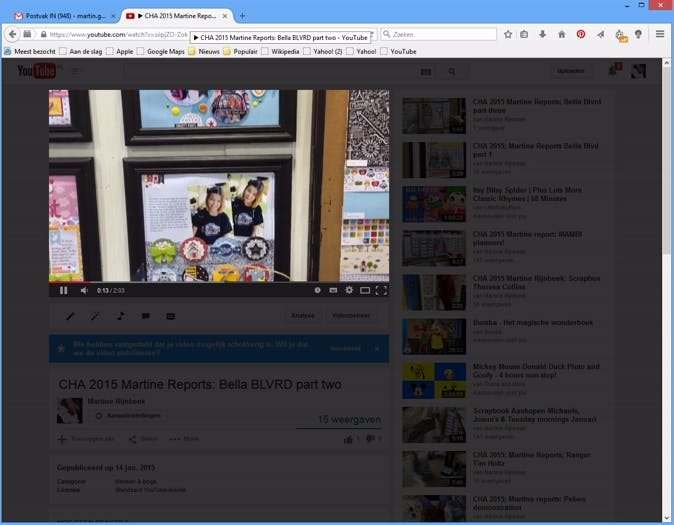Open the audio music note editor icon
This screenshot has height=525, width=674.
(120, 316)
